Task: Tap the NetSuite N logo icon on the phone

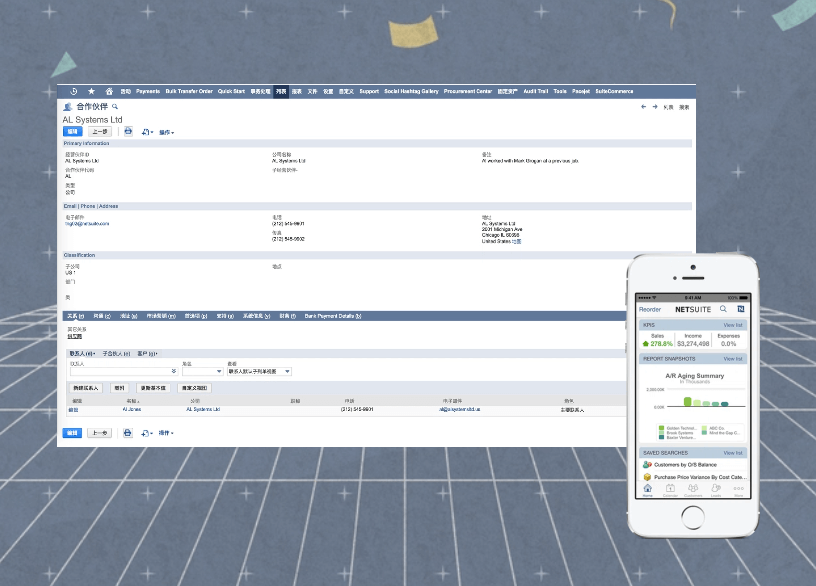Action: [x=741, y=309]
